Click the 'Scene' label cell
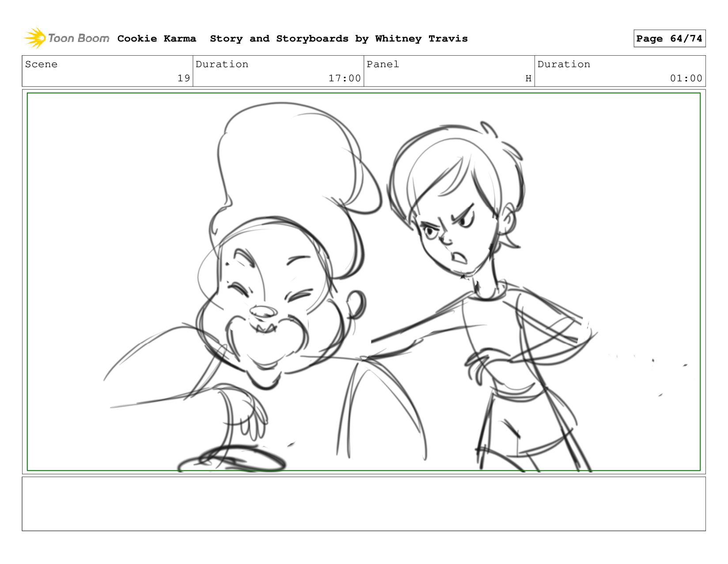The width and height of the screenshot is (728, 564). point(107,71)
